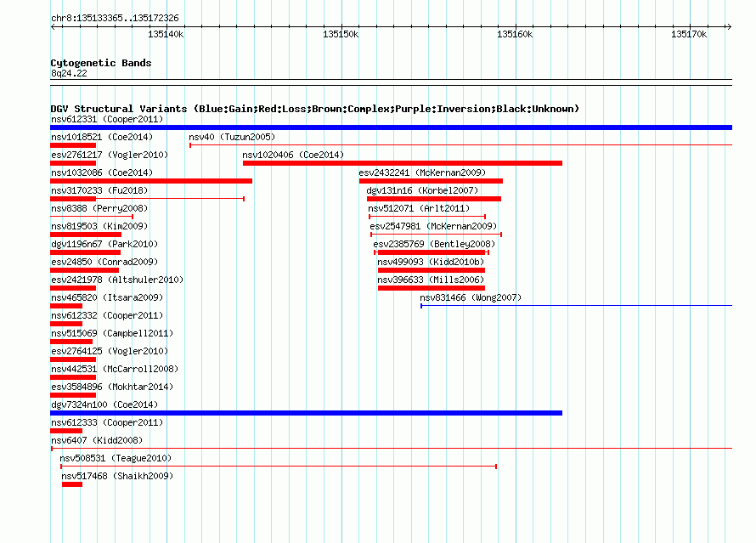Click the nsv612331 (Cooper2011) variant label
The width and height of the screenshot is (756, 543).
pyautogui.click(x=107, y=119)
